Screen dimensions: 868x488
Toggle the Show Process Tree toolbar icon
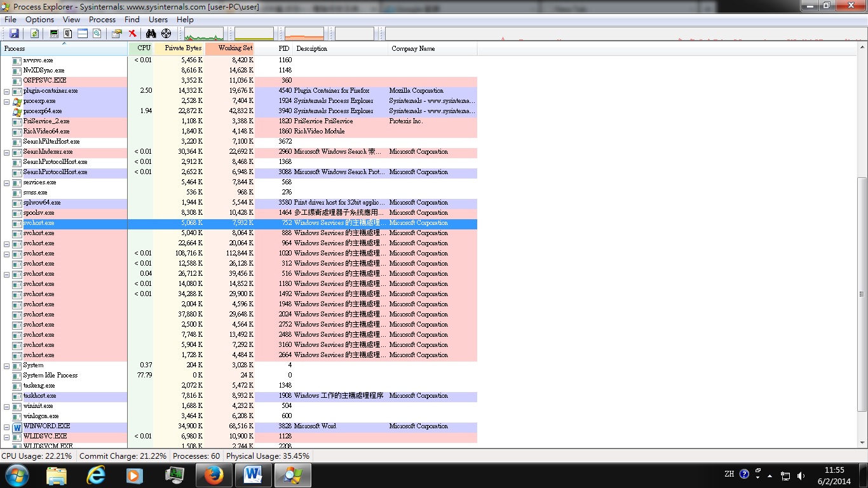click(x=68, y=34)
